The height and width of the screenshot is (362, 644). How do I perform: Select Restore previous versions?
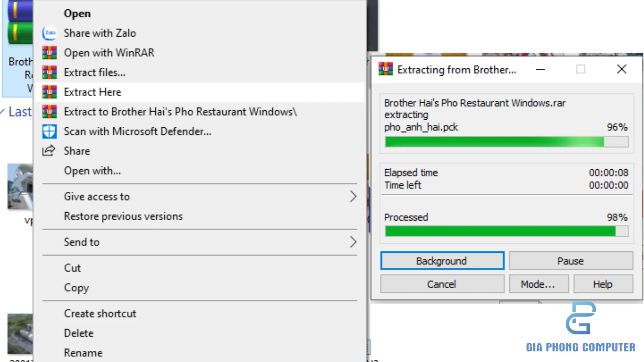123,217
